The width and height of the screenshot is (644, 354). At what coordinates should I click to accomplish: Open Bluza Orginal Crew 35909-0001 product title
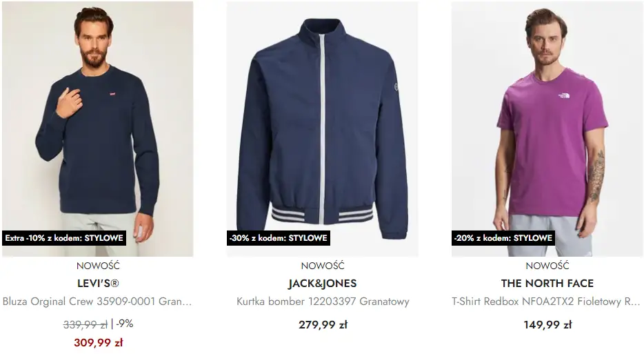click(x=97, y=302)
